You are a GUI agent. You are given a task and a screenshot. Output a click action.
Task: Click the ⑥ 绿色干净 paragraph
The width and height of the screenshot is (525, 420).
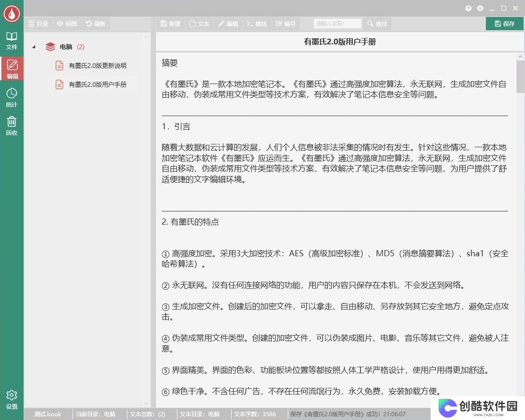(301, 391)
